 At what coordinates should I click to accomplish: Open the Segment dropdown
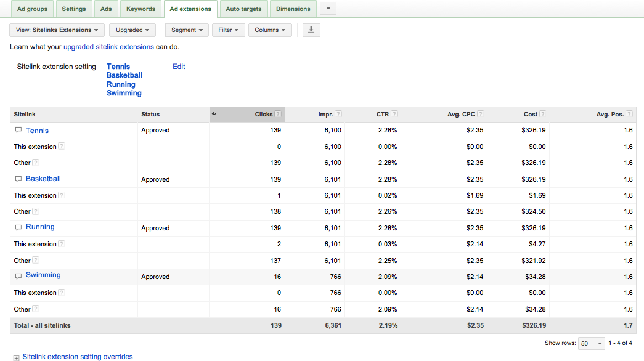(187, 30)
